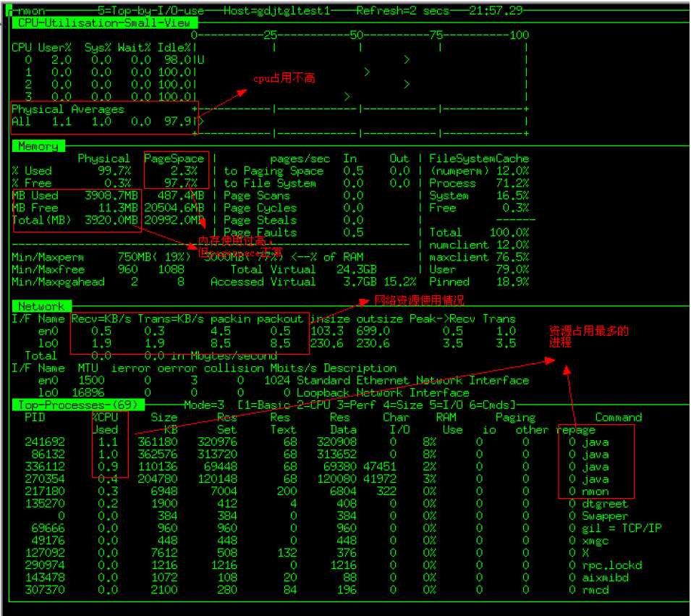Click PID 270354 process row
This screenshot has width=691, height=616.
[45, 479]
